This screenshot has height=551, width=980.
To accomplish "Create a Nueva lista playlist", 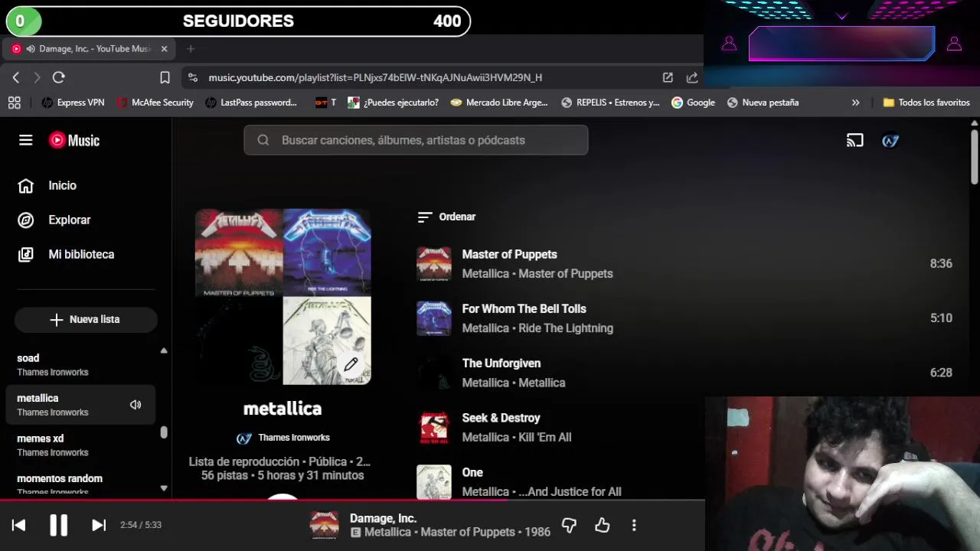I will point(86,320).
